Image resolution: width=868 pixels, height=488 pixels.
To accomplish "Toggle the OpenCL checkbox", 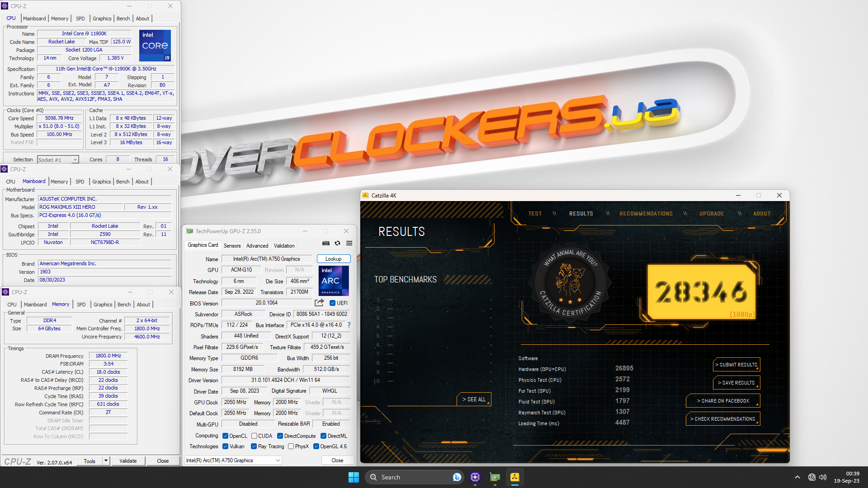I will pyautogui.click(x=225, y=436).
